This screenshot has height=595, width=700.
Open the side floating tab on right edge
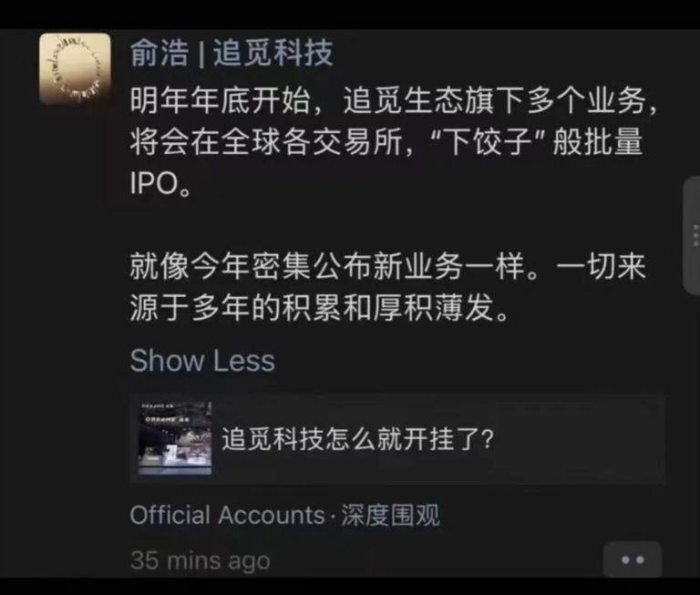692,236
